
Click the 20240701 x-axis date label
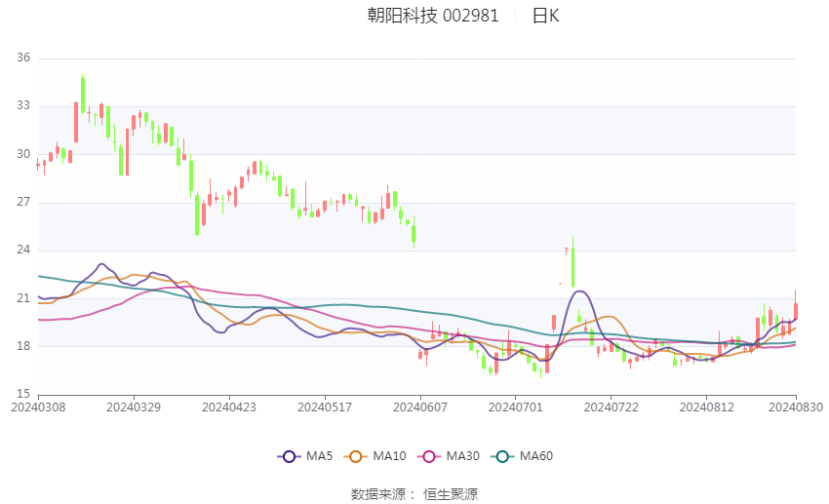pyautogui.click(x=516, y=407)
